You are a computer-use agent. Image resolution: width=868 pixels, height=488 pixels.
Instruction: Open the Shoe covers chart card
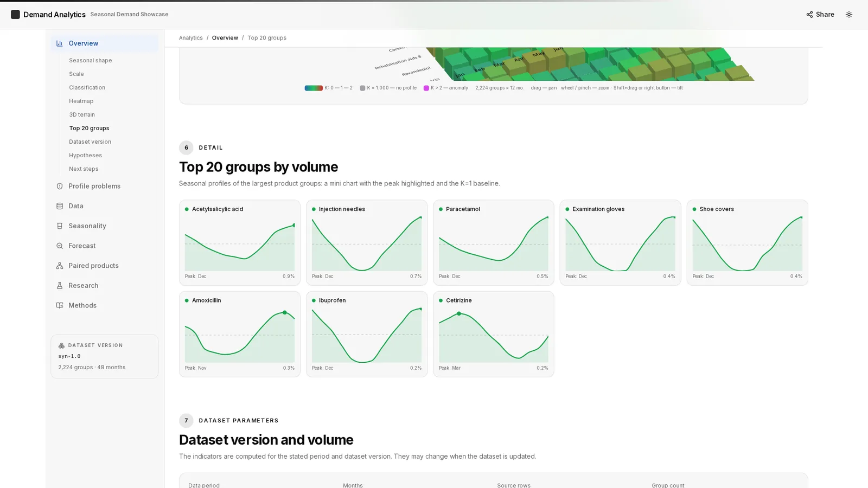pos(748,243)
